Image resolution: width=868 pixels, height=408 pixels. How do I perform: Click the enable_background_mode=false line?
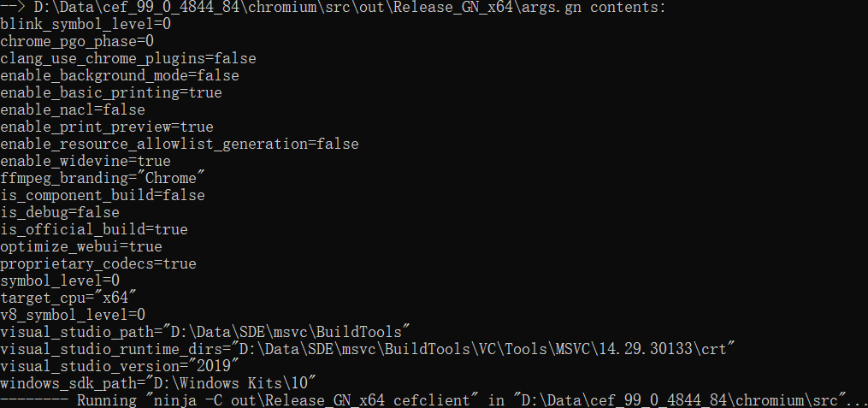point(120,75)
